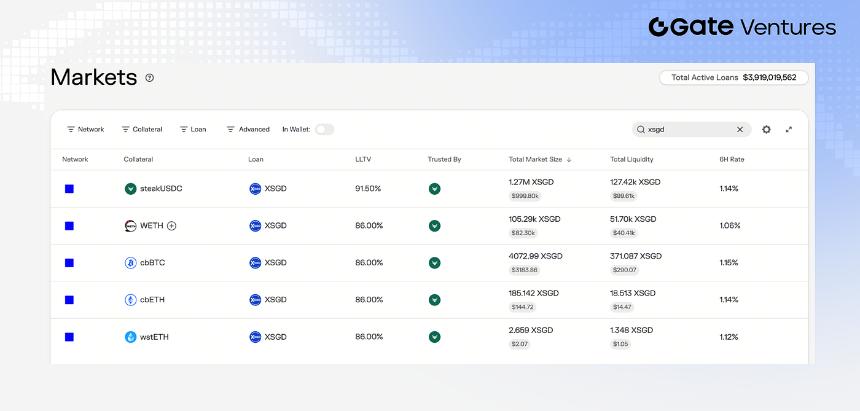This screenshot has width=860, height=411.
Task: Click network icon in WETH row
Action: coord(69,226)
